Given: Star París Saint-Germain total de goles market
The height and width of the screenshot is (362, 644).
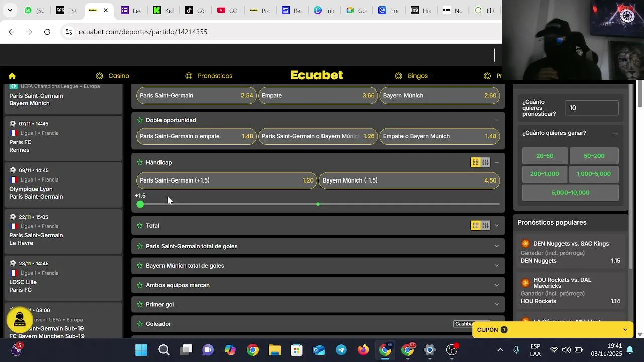Looking at the screenshot, I should [140, 246].
